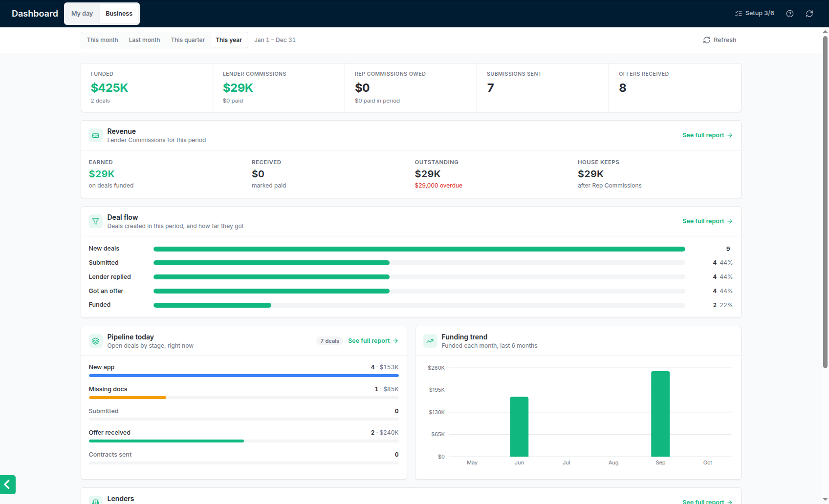Click the Jun funding bar
Image resolution: width=829 pixels, height=504 pixels.
pos(519,427)
